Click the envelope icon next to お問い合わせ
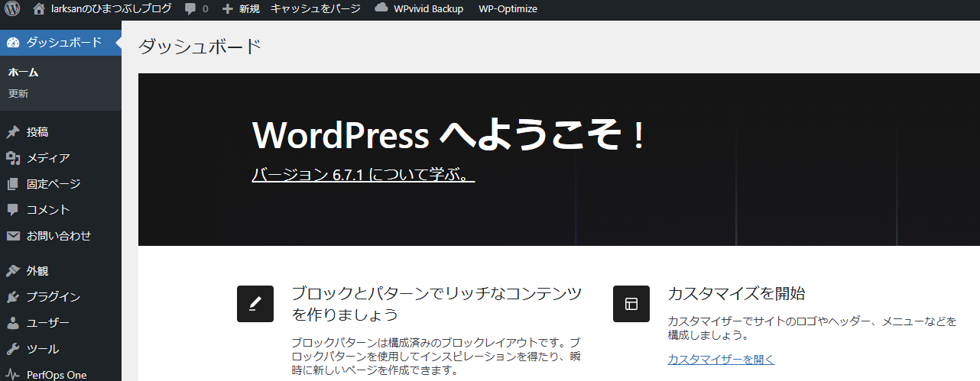This screenshot has height=381, width=980. [x=13, y=236]
